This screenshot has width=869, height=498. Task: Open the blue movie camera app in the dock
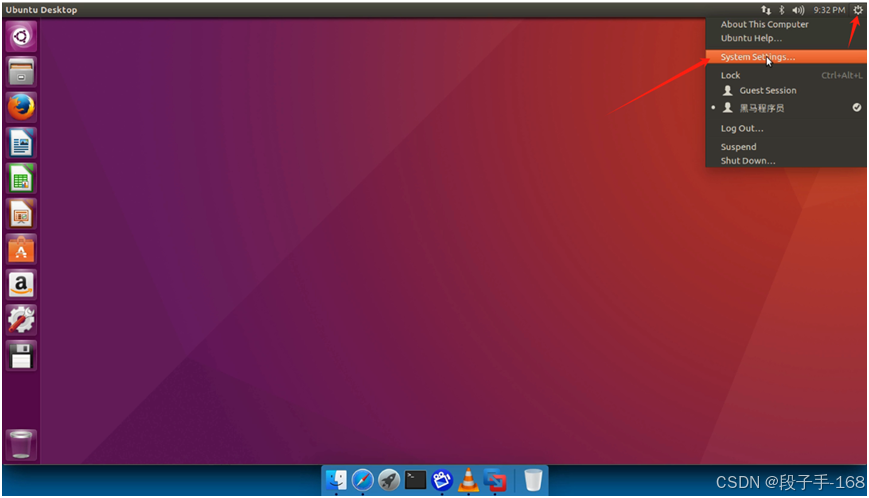[442, 480]
